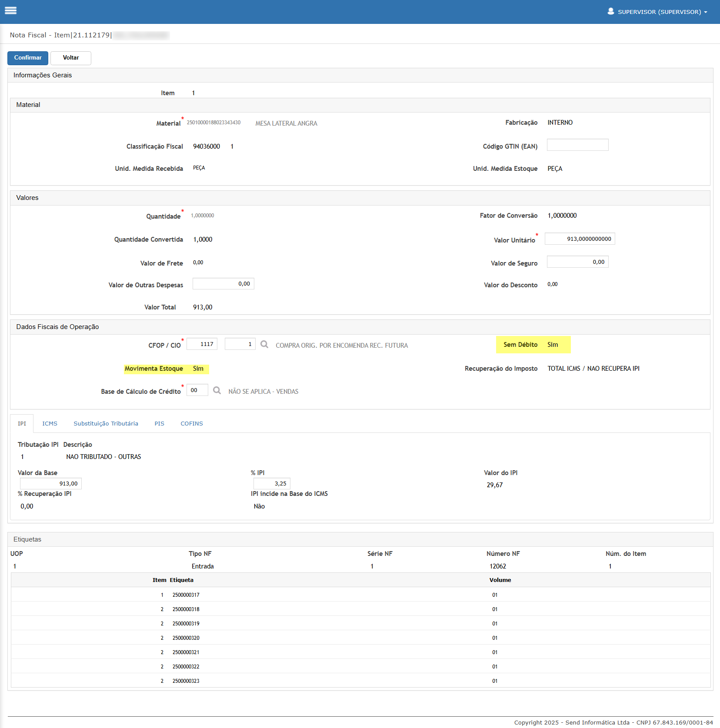Click the Etiqueta column header
This screenshot has height=728, width=720.
pos(182,580)
